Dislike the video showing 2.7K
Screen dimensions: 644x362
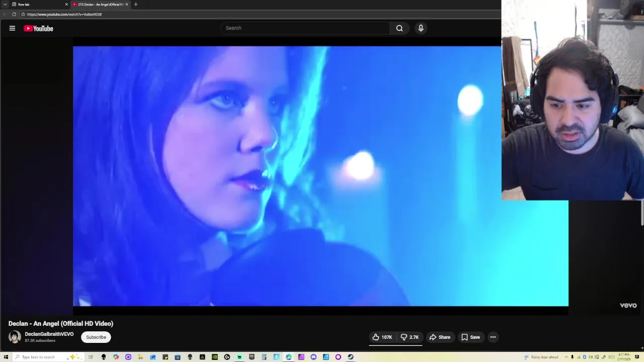pyautogui.click(x=410, y=337)
